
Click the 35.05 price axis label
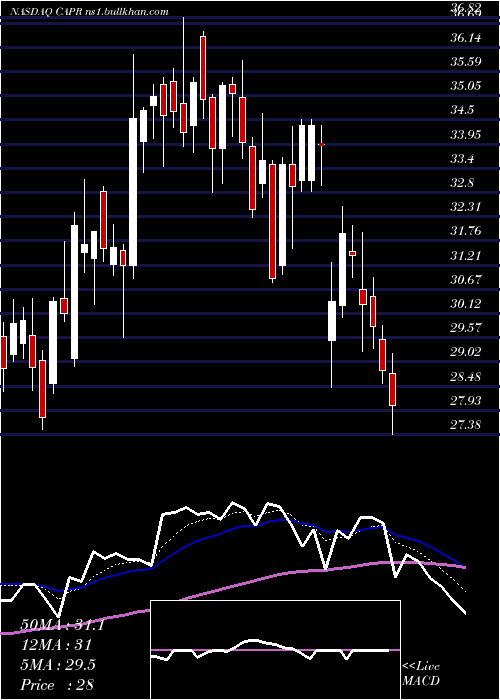[466, 86]
